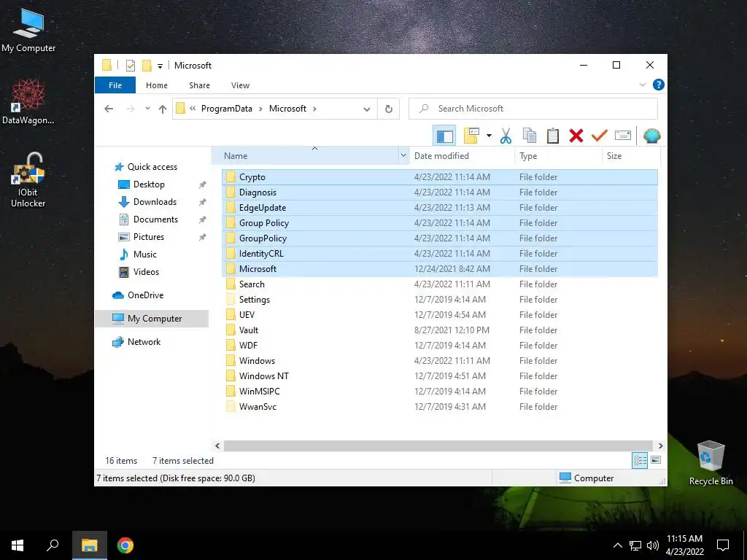The width and height of the screenshot is (747, 560).
Task: Click the rename toolbar icon
Action: point(623,136)
